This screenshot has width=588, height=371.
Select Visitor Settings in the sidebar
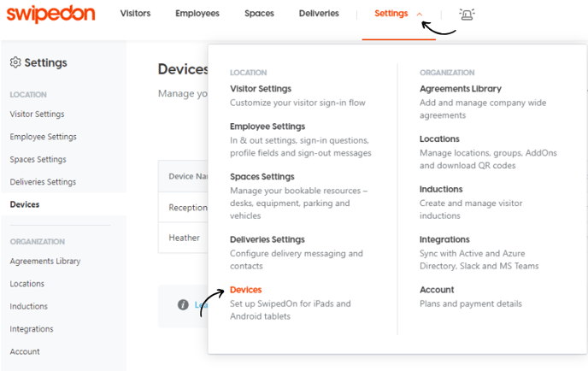point(37,114)
